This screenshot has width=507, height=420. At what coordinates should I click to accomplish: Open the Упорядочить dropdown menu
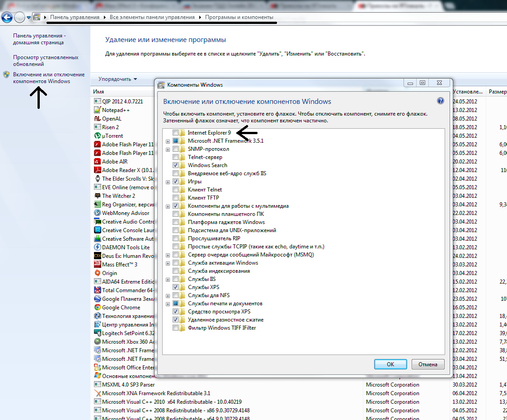point(117,79)
